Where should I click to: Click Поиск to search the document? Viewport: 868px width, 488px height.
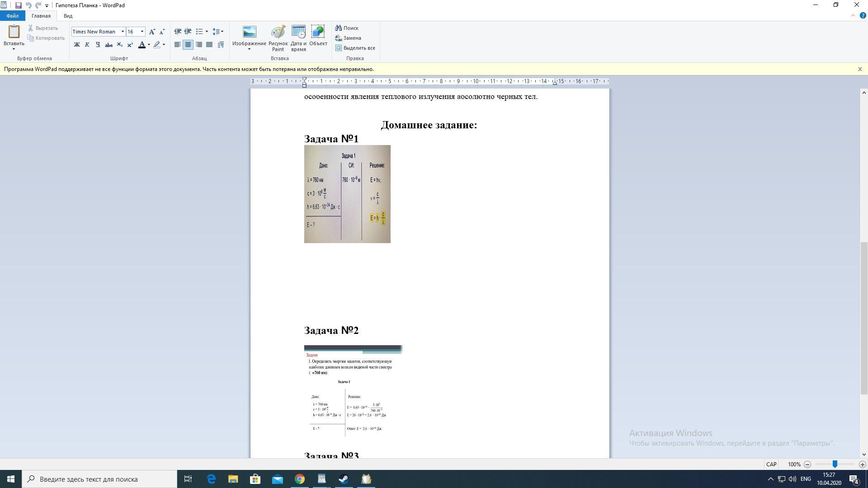click(x=347, y=28)
